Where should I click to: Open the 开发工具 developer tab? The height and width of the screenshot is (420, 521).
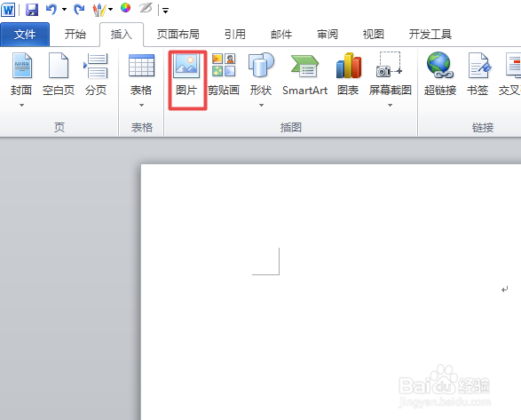430,35
